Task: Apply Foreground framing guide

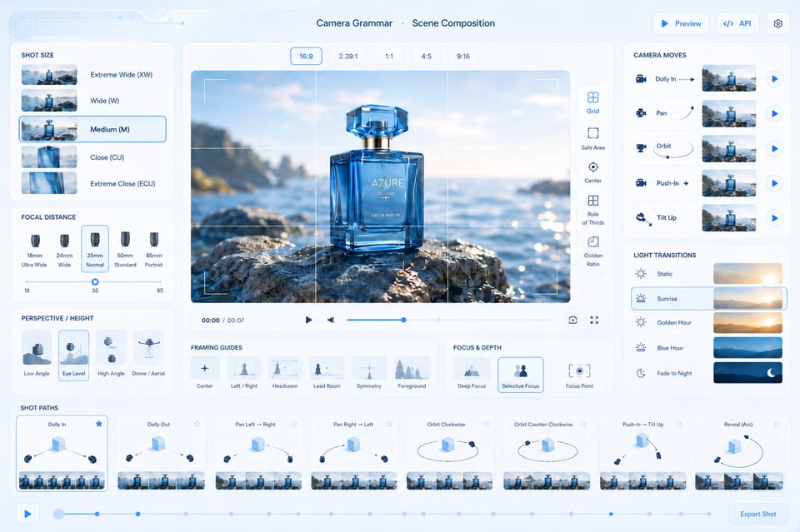Action: 412,373
